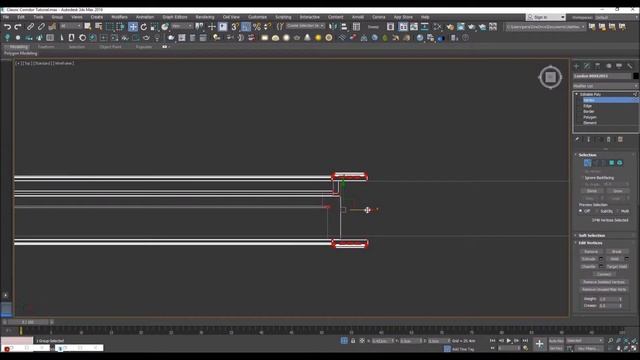Select the Off preview selection radio
640x360 pixels.
[580, 211]
